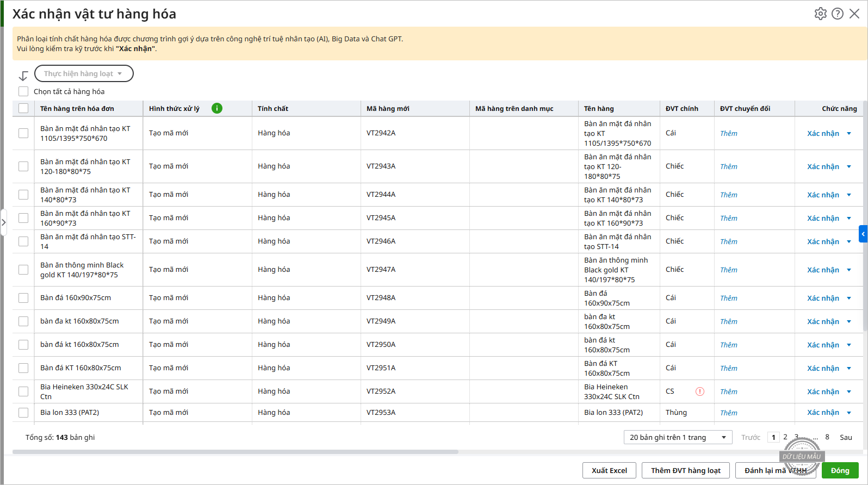Click the green info icon beside Hình thức xử lý
Screen dimensions: 868x485
click(216, 108)
